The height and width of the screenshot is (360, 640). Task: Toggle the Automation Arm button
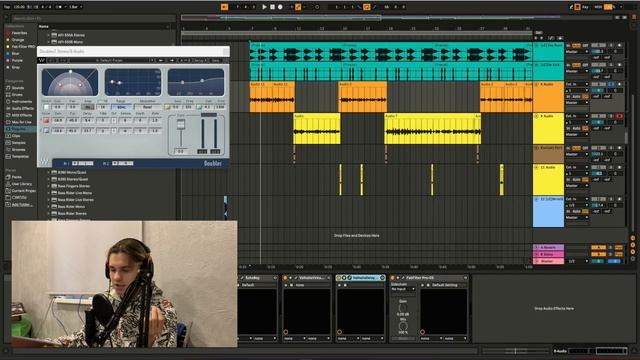pos(298,7)
